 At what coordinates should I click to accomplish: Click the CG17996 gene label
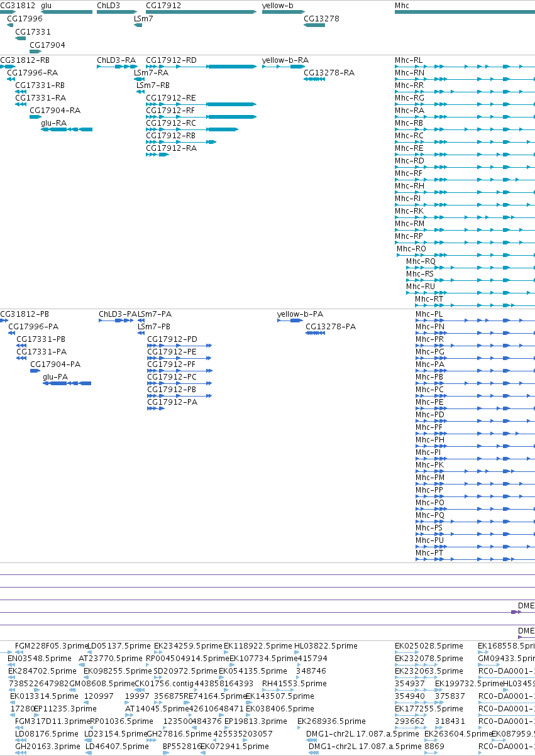(x=25, y=19)
